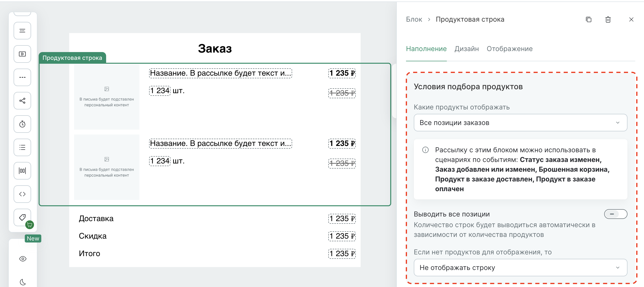The height and width of the screenshot is (287, 644).
Task: Click the second product name placeholder
Action: pos(220,143)
